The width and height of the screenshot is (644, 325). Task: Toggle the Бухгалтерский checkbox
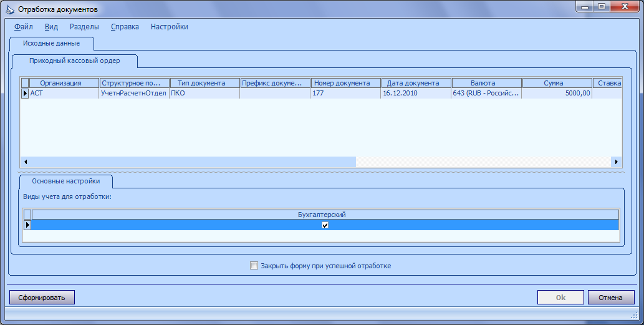[x=325, y=225]
